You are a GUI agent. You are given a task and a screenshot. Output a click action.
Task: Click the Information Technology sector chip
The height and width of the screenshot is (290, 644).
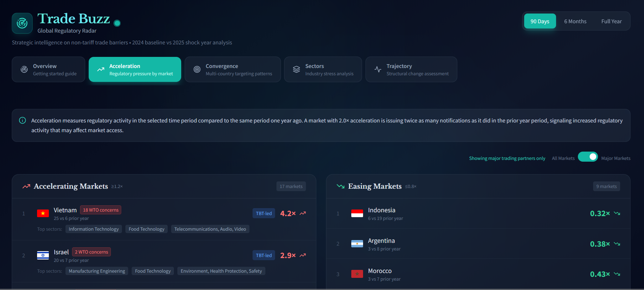[x=94, y=229]
